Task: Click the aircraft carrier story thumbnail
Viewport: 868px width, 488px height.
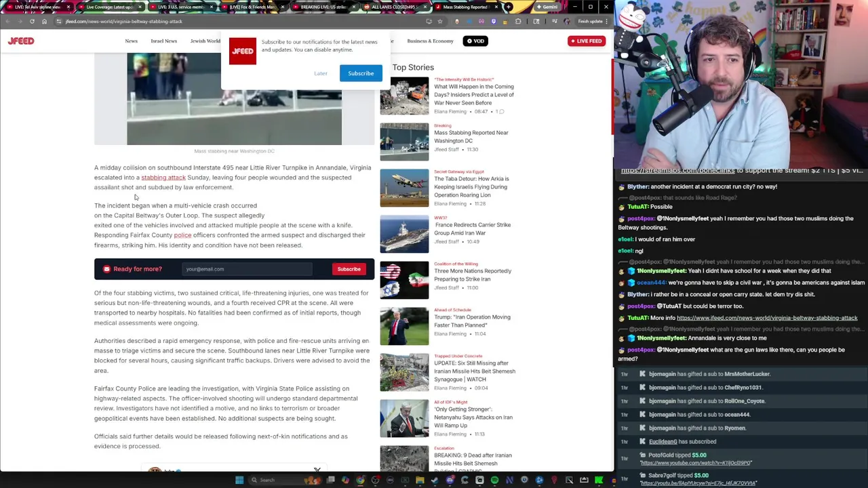Action: click(x=404, y=234)
